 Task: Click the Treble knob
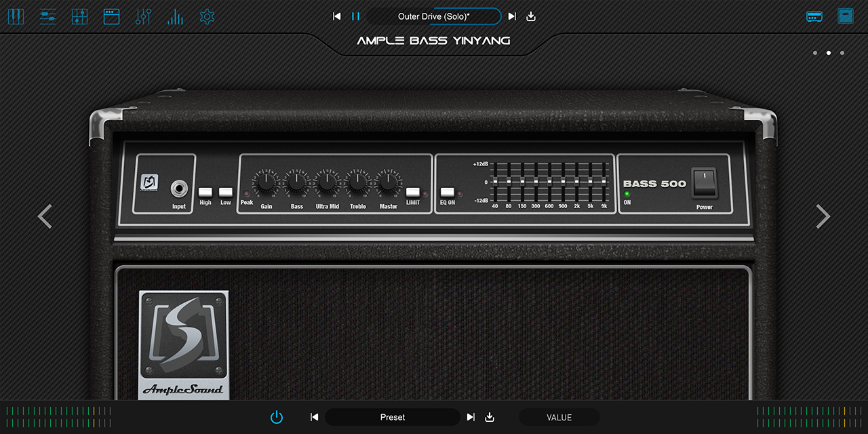357,182
